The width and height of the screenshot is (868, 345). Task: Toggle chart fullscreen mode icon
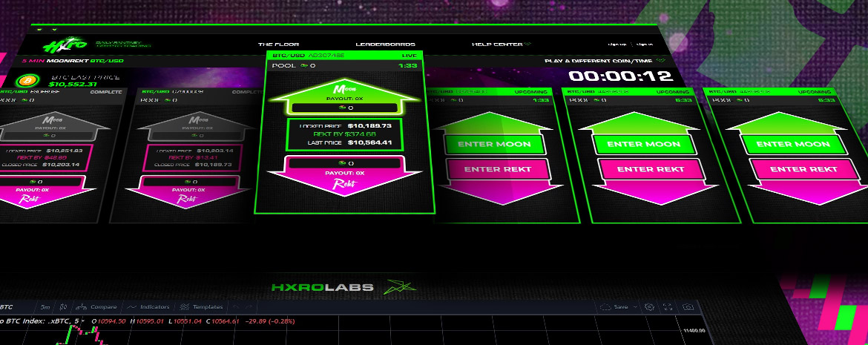[668, 306]
